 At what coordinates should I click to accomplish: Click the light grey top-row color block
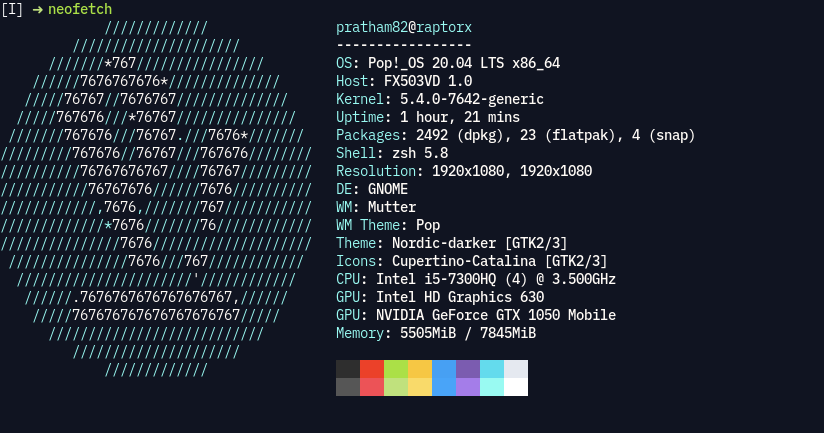pos(516,369)
